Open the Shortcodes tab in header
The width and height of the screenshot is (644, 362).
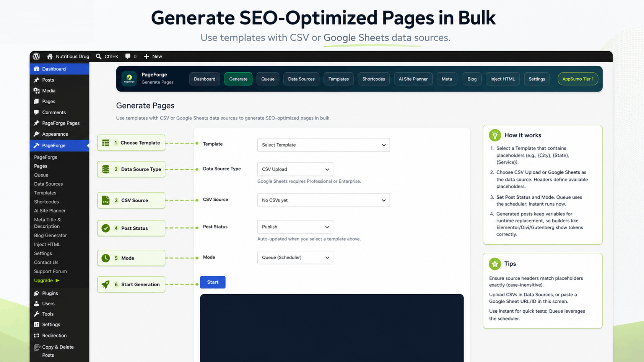click(374, 79)
